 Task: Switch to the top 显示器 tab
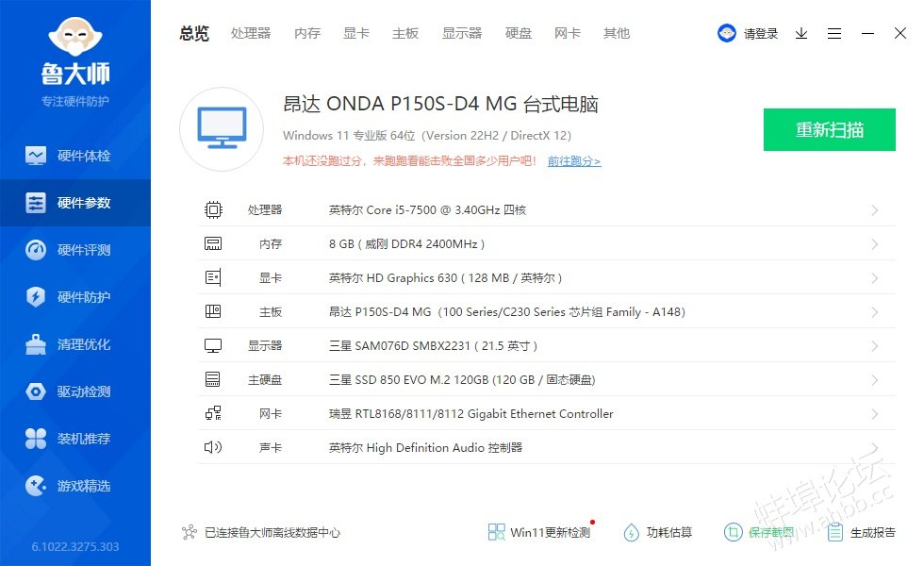pos(462,34)
